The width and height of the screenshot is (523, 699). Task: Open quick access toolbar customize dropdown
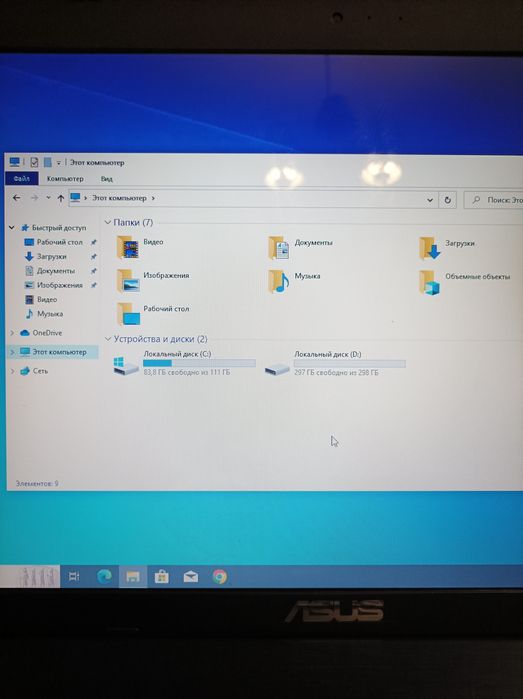[58, 163]
